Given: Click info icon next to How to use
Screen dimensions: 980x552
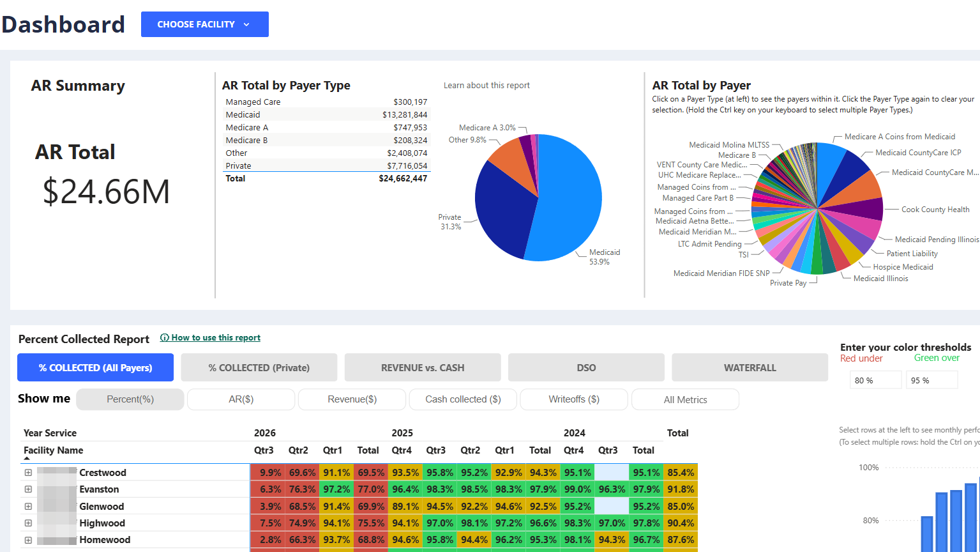Looking at the screenshot, I should 165,338.
